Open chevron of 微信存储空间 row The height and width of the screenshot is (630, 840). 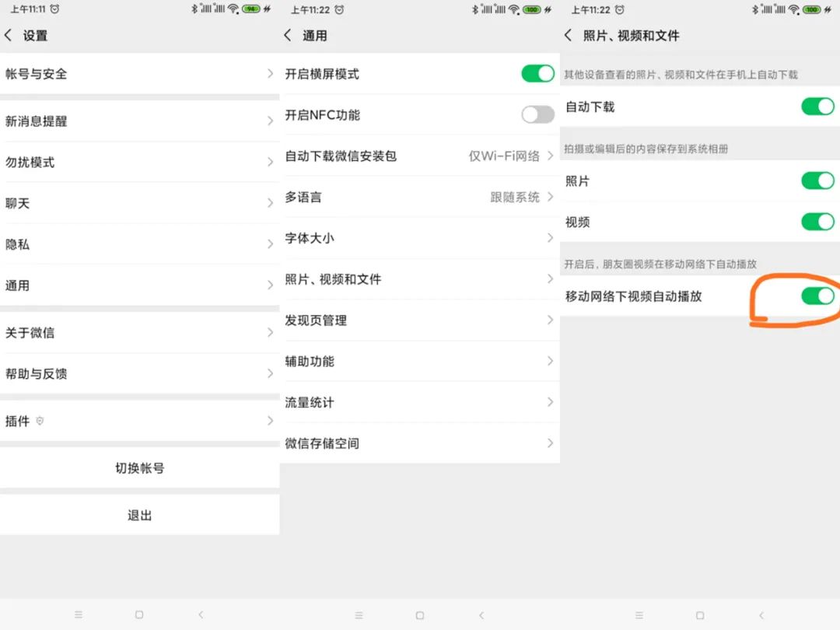tap(550, 443)
